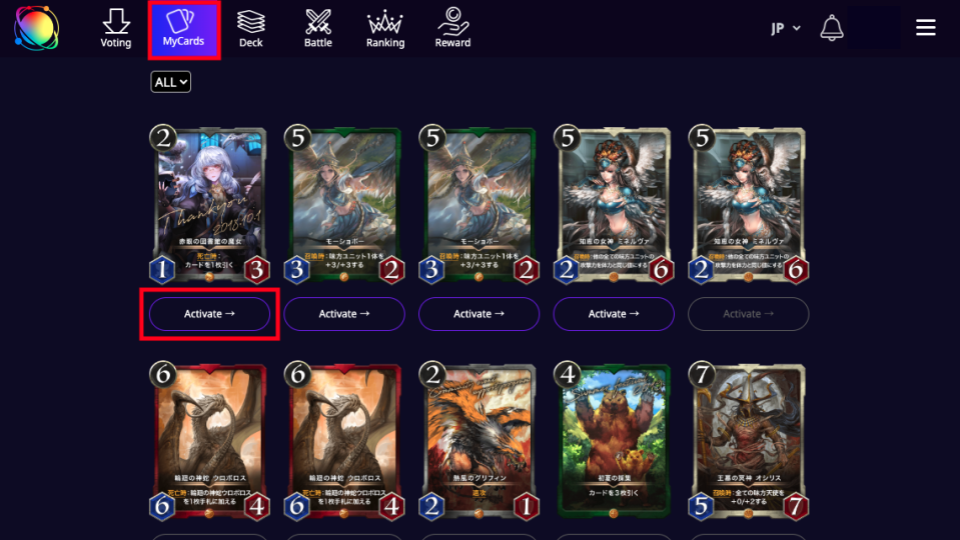This screenshot has height=540, width=960.
Task: Activate the cost-2 witch card
Action: [x=209, y=313]
